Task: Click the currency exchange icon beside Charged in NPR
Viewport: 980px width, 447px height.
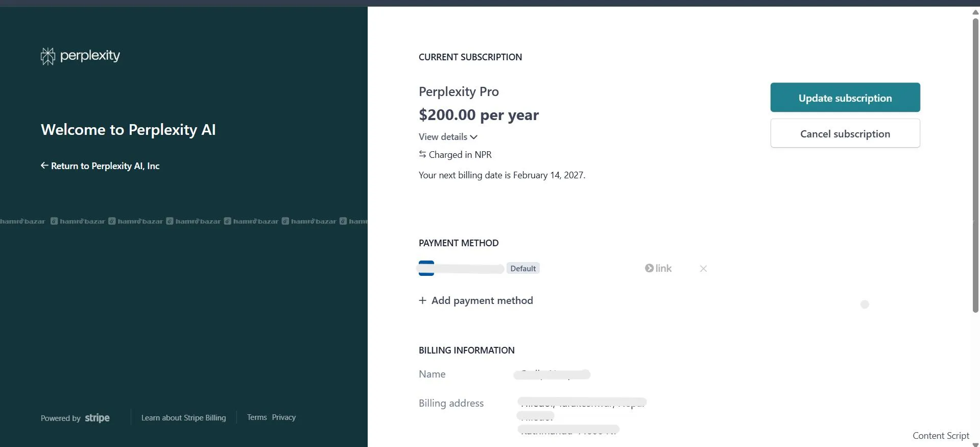Action: tap(422, 154)
